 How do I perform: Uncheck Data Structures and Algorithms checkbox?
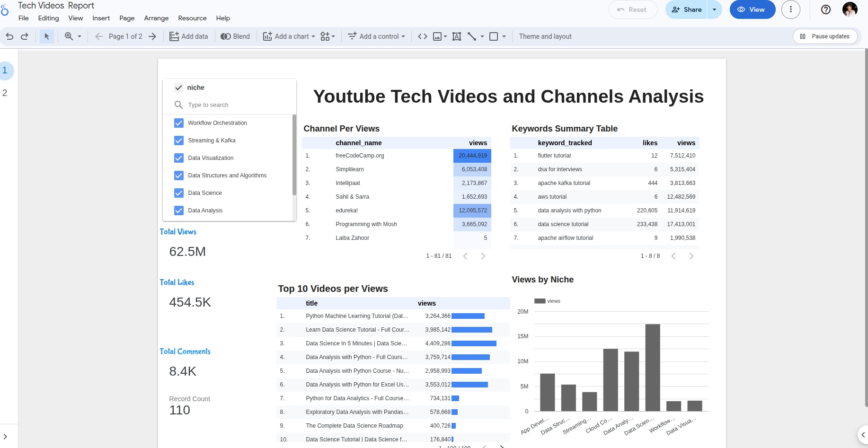178,176
